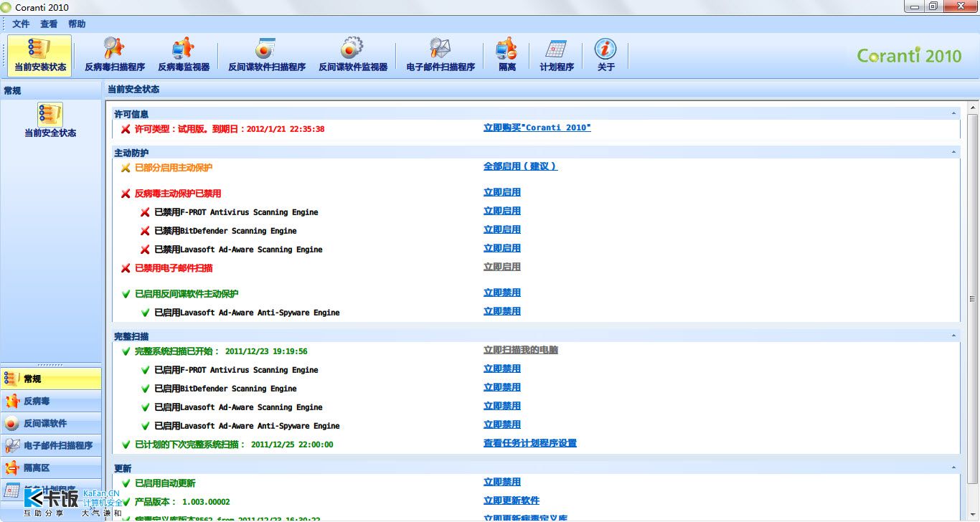980x522 pixels.
Task: Open the 查看任务计划程序设置 link
Action: pyautogui.click(x=530, y=443)
